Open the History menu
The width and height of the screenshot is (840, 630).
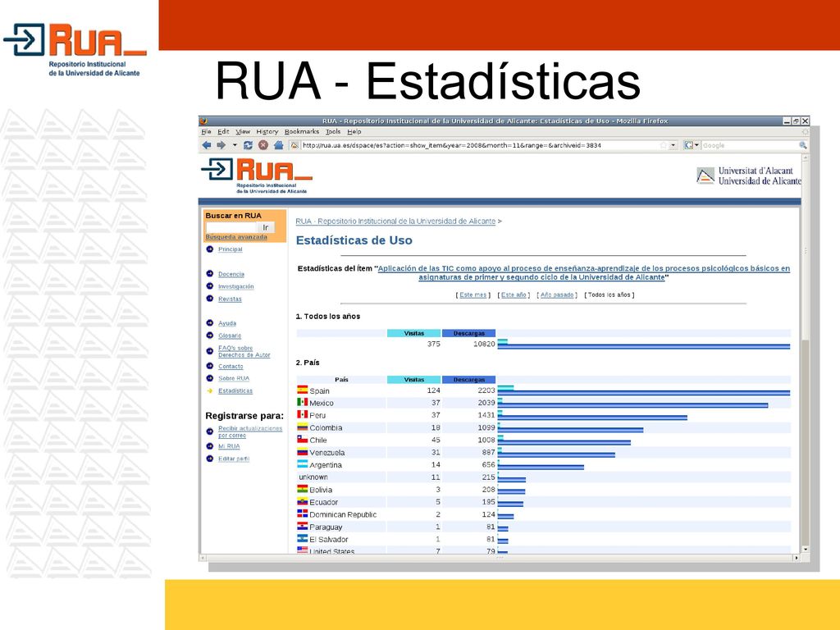[267, 132]
